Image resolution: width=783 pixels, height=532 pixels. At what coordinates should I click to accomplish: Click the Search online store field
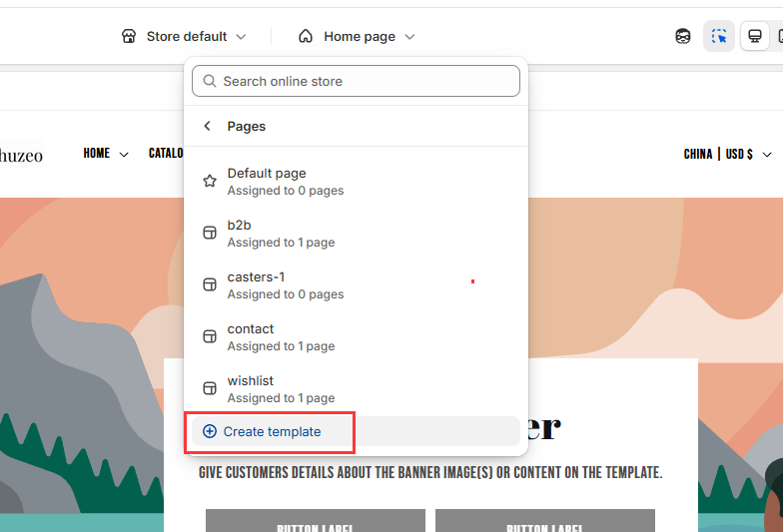pyautogui.click(x=366, y=81)
